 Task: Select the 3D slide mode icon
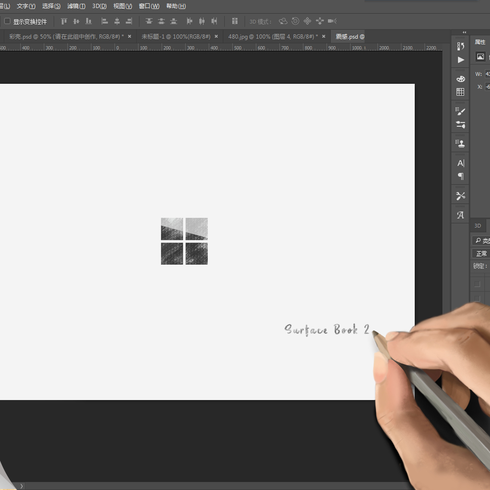pos(320,21)
